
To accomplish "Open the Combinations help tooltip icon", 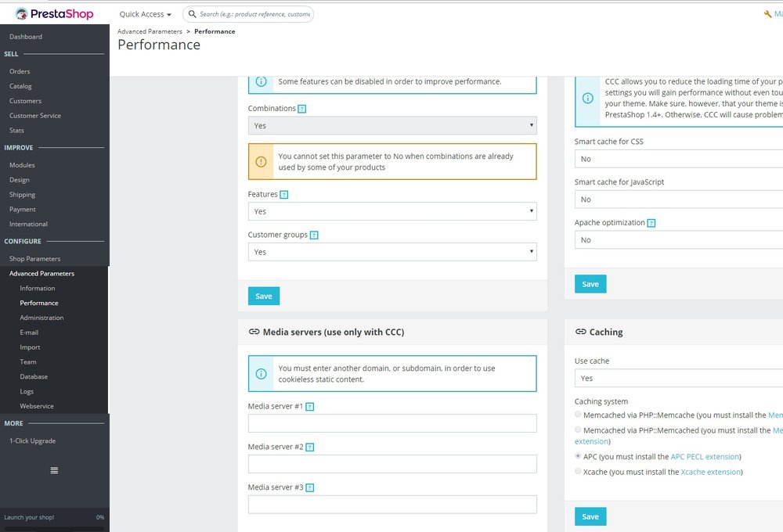I will [301, 109].
